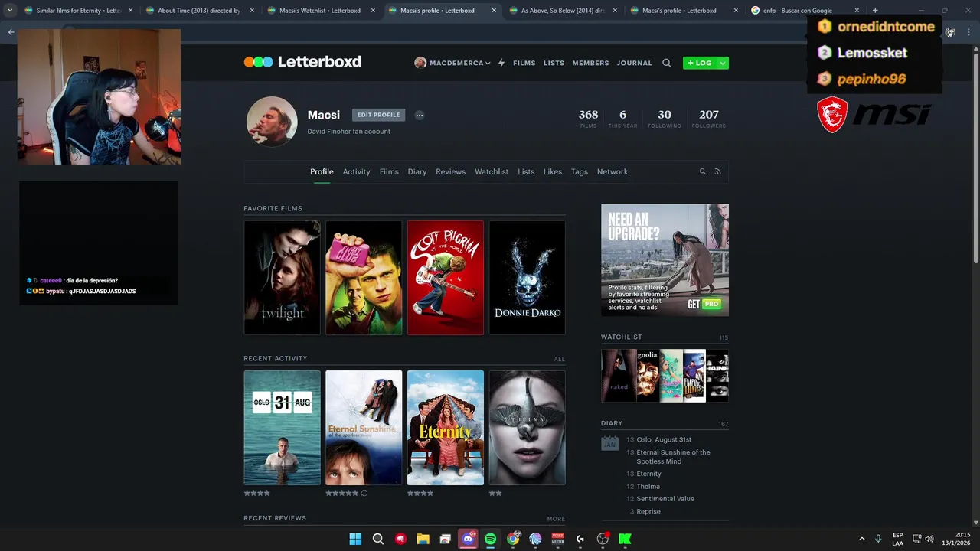Click the JAN diary calendar icon
The image size is (980, 551).
(609, 442)
